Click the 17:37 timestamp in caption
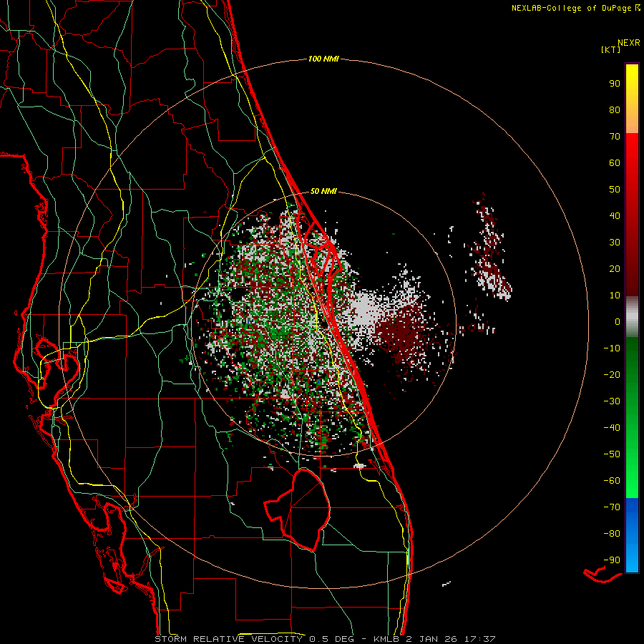The width and height of the screenshot is (644, 644). [479, 639]
